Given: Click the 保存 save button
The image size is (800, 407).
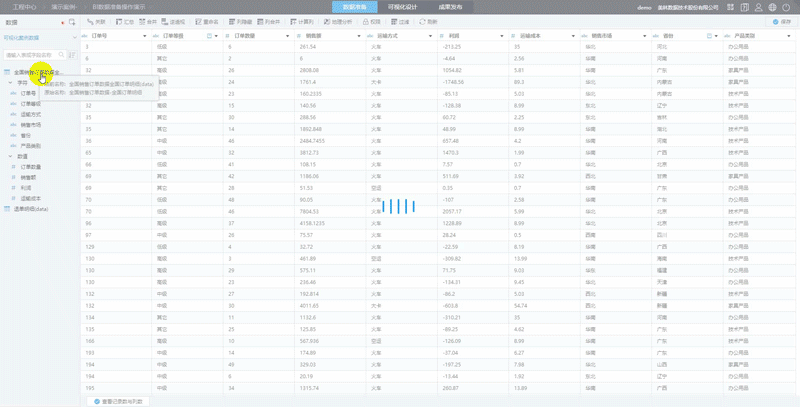Looking at the screenshot, I should tap(779, 21).
